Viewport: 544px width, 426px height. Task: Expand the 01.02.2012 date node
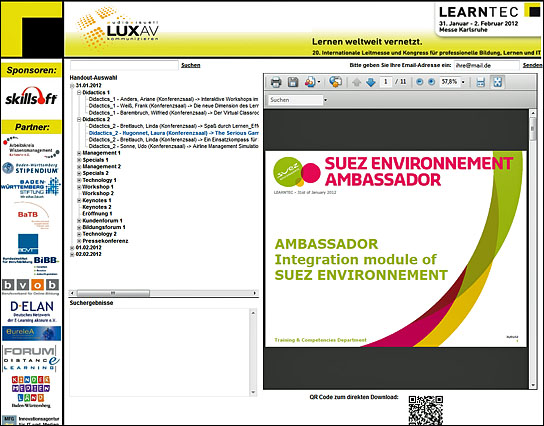(x=72, y=248)
